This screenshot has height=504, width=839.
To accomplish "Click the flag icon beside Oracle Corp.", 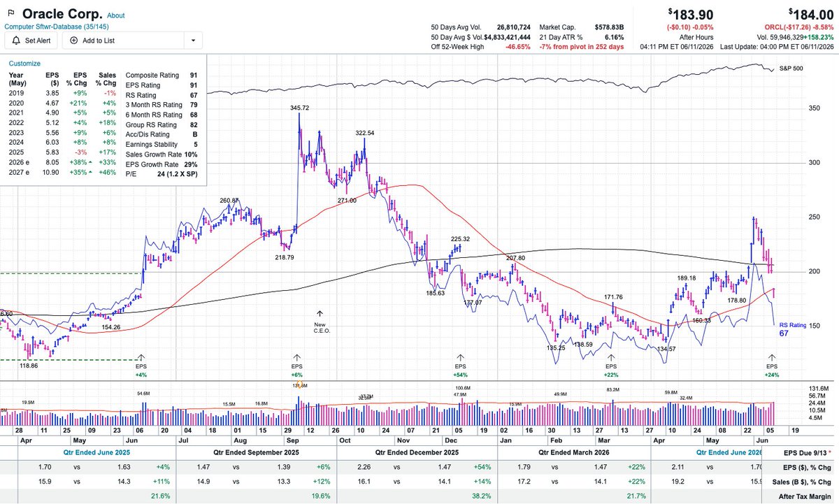I will [10, 14].
